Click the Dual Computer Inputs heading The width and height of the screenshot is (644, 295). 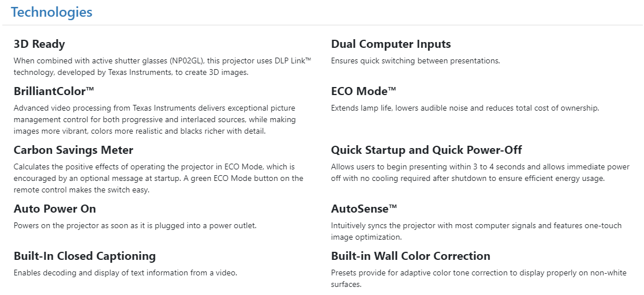click(x=391, y=44)
